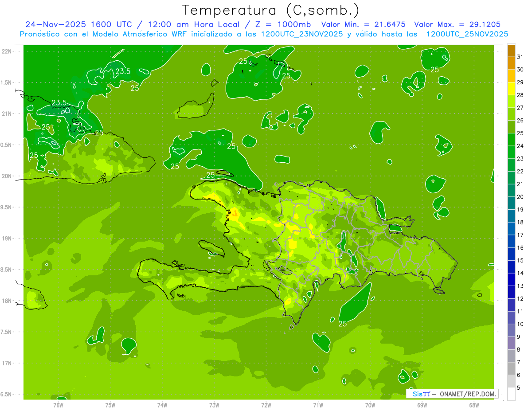Click the '19N' latitude axis label
This screenshot has height=411, width=532.
coord(8,239)
